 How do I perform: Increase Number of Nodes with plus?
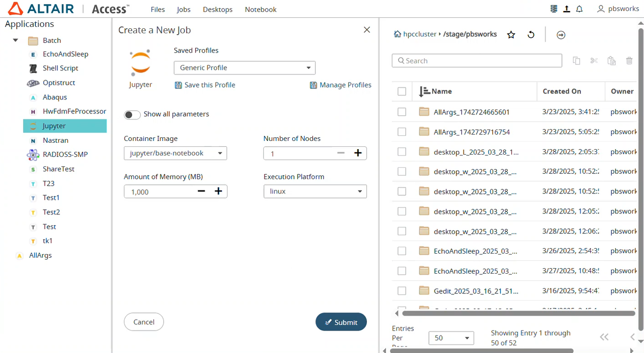point(358,153)
